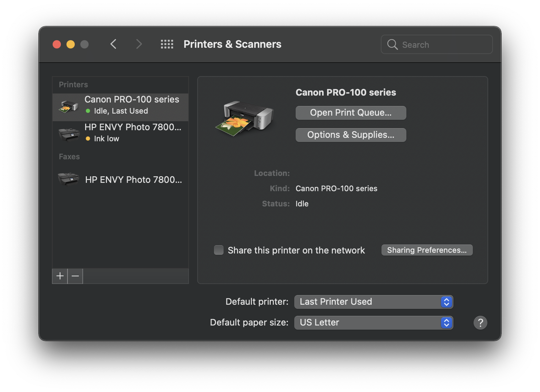The width and height of the screenshot is (540, 392).
Task: Select the HP ENVY Photo 7800 printer entry
Action: coord(133,133)
